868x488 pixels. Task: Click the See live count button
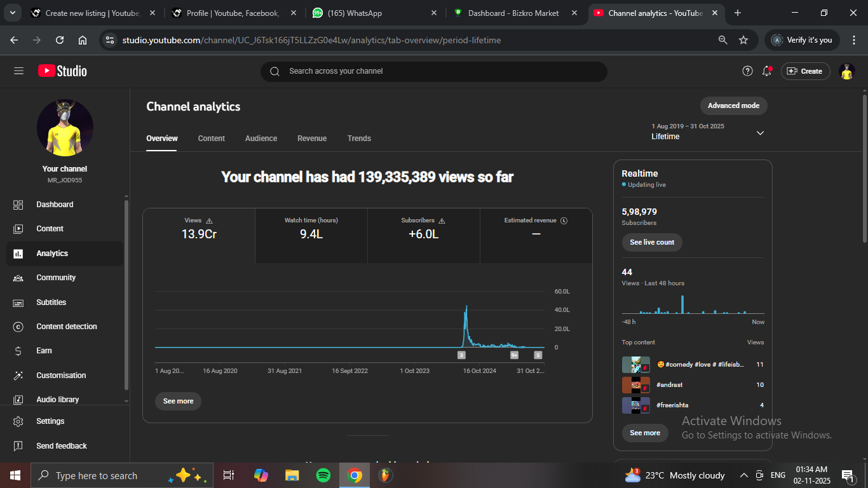[651, 242]
